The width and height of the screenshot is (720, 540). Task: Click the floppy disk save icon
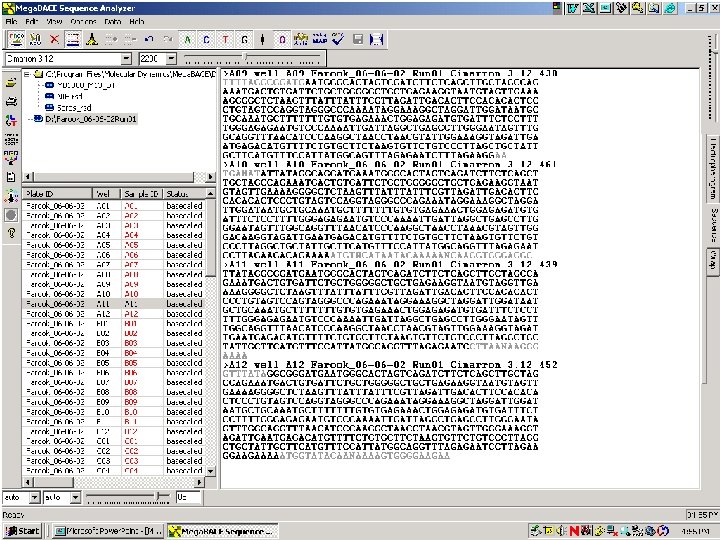[x=358, y=39]
